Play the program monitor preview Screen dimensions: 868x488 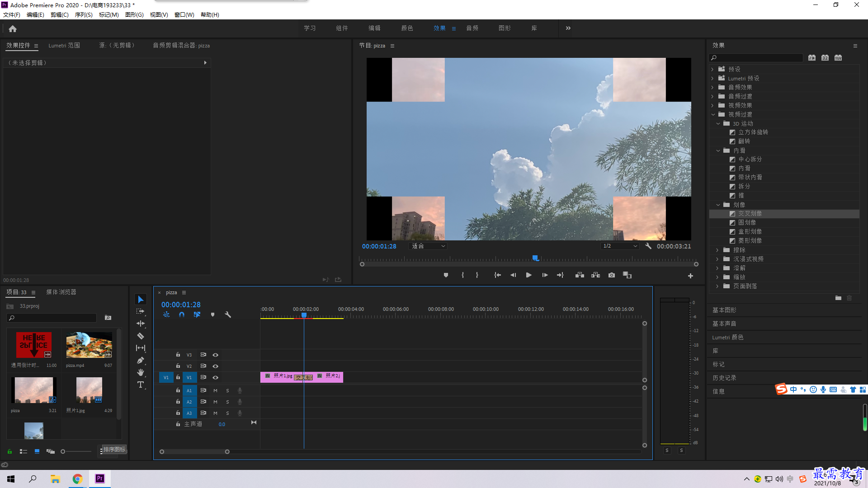point(528,275)
